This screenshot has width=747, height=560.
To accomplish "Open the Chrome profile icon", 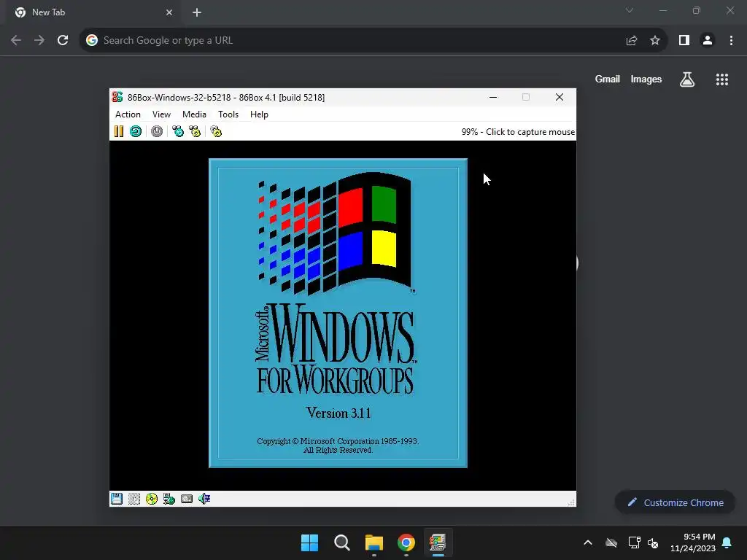I will point(708,40).
